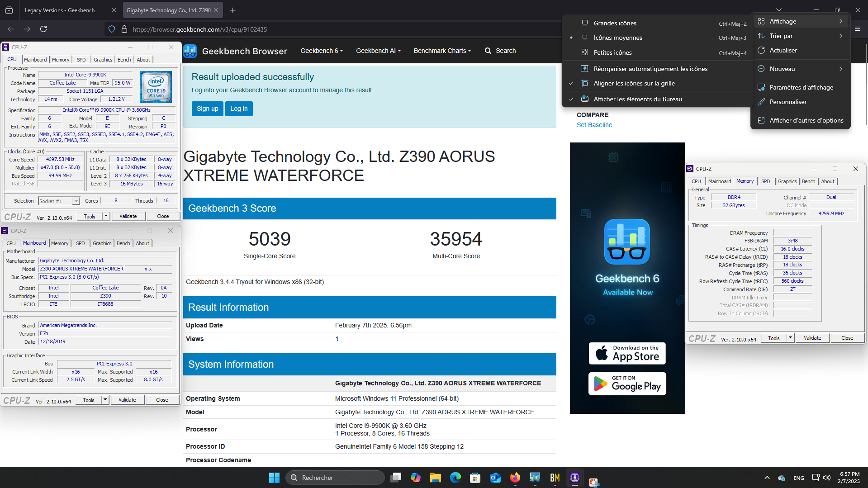
Task: Open Tools dropdown arrow in CPU window
Action: coord(106,216)
